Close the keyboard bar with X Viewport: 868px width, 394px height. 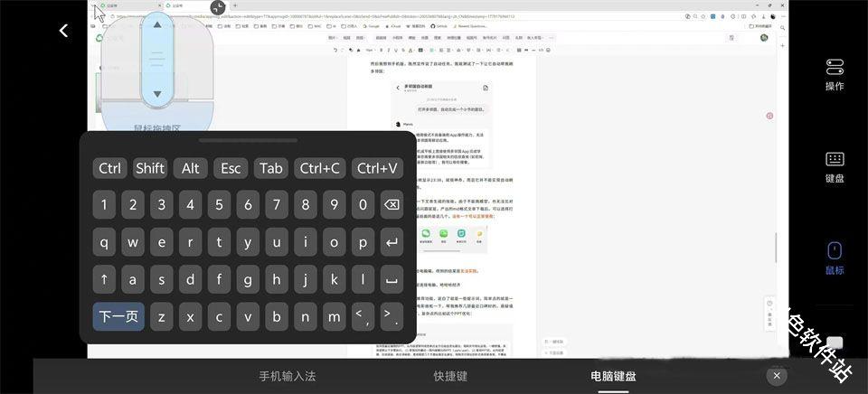[x=777, y=376]
